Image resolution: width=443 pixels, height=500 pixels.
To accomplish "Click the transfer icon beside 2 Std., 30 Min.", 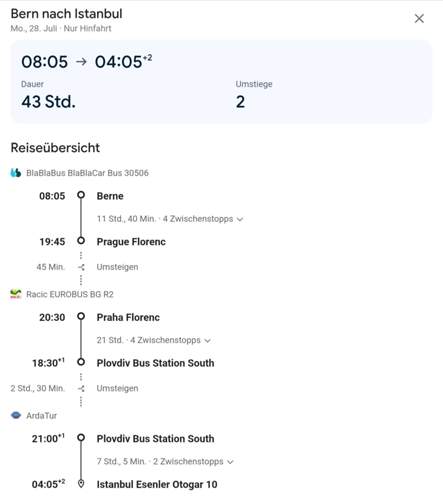I will [81, 388].
